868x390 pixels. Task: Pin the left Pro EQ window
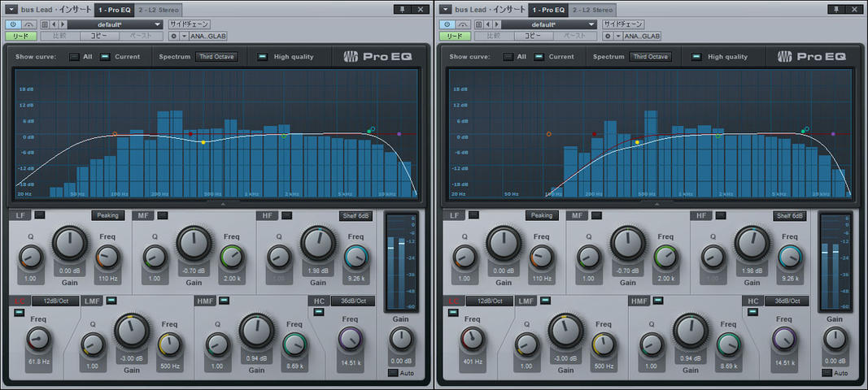(403, 10)
